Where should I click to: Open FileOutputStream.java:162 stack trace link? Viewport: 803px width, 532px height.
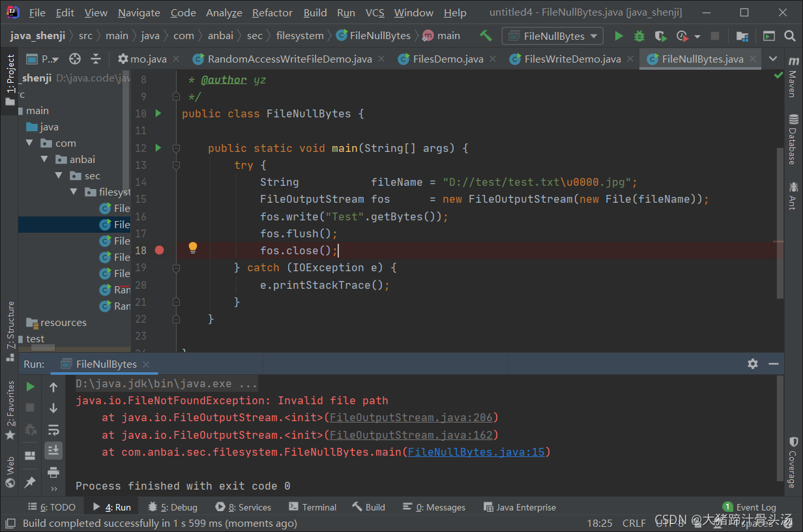tap(411, 435)
